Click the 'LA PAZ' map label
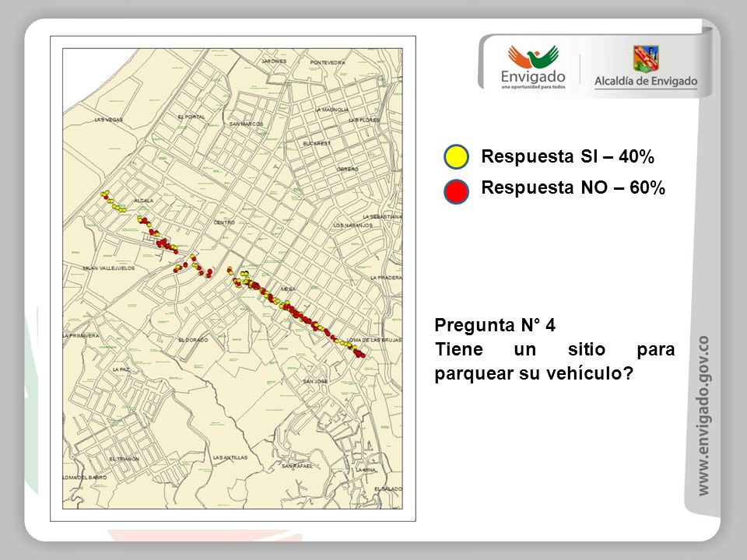 (121, 369)
